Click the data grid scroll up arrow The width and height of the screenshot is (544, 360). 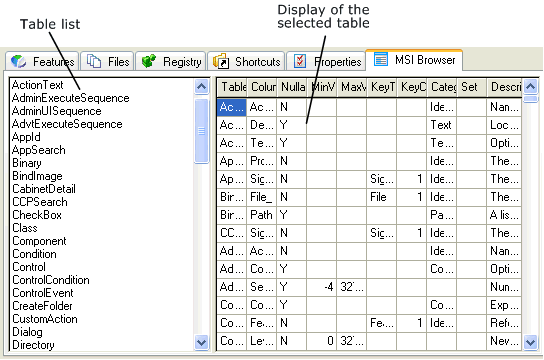[530, 86]
